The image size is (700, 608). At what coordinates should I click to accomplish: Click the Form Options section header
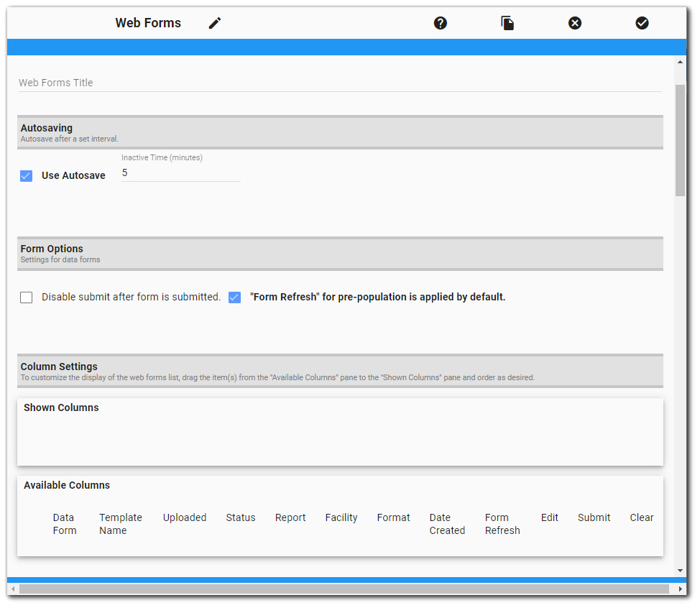point(340,254)
